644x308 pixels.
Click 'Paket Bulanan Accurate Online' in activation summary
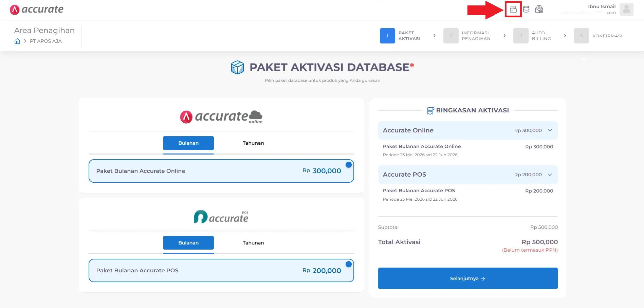pos(422,146)
